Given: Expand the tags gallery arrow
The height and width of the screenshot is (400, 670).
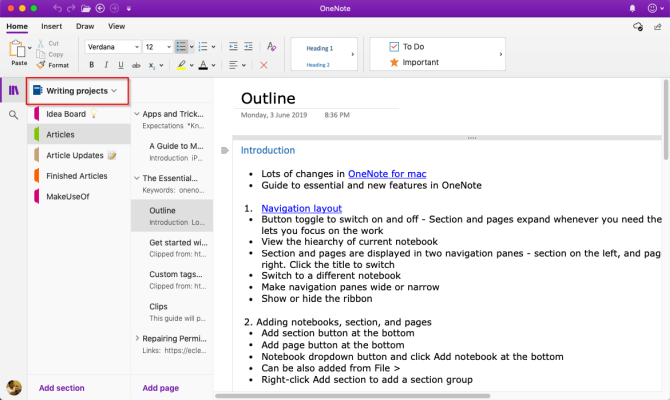Looking at the screenshot, I should point(500,54).
